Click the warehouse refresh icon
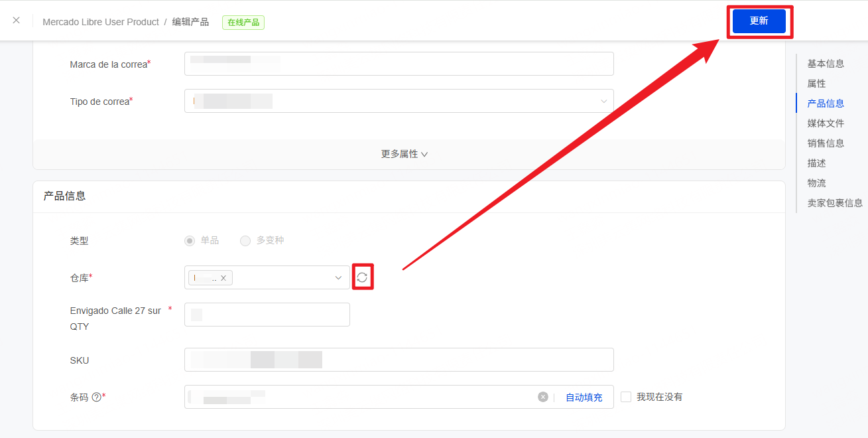Screen dimensions: 868x438 (x=362, y=277)
